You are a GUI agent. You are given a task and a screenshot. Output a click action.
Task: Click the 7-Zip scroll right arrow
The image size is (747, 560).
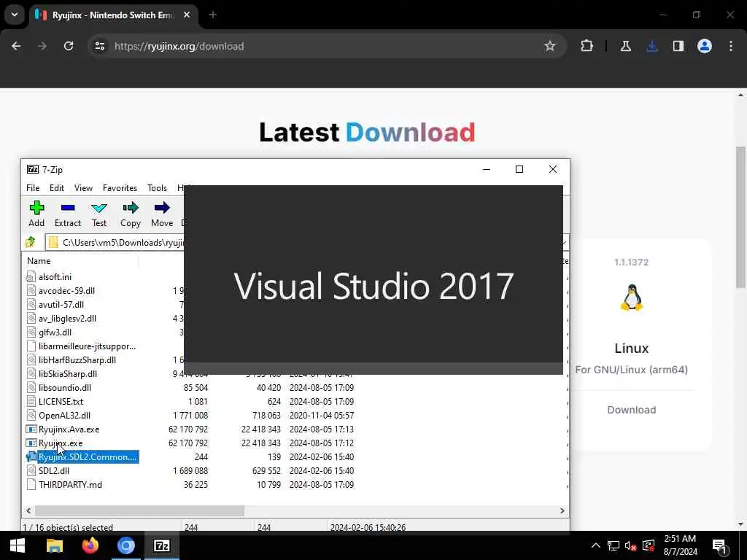pyautogui.click(x=562, y=510)
